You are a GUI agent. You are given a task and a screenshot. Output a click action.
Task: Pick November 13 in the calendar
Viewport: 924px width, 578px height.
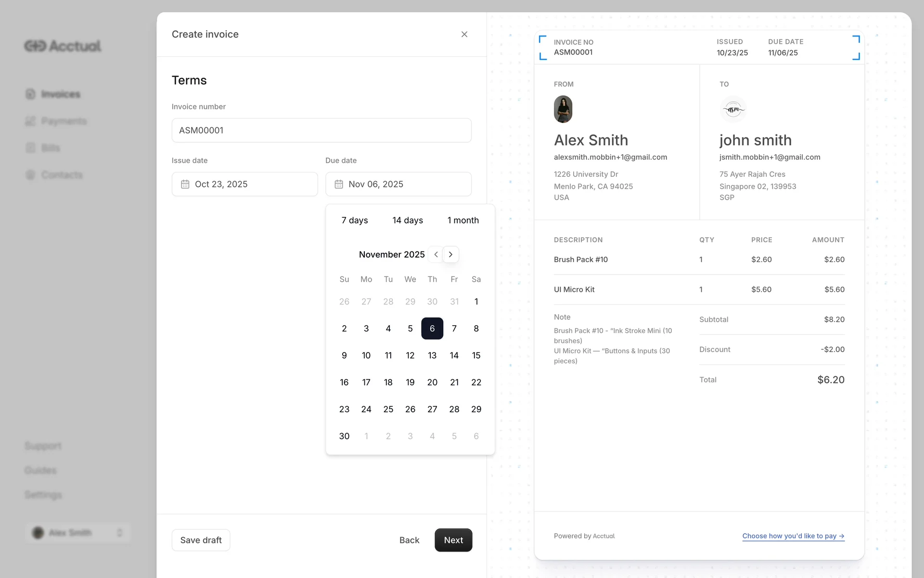[x=432, y=355]
